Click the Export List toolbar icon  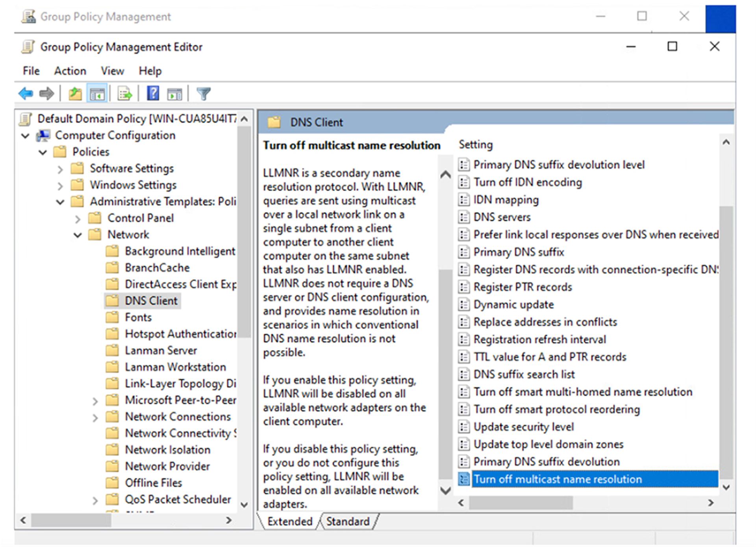pos(125,94)
